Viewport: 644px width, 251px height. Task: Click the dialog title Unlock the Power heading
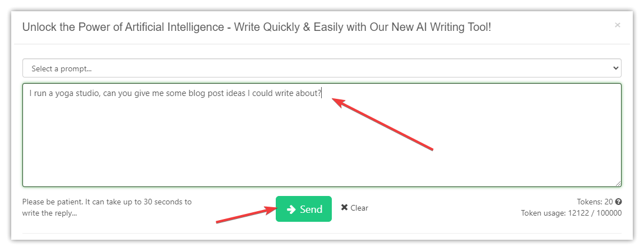[257, 27]
